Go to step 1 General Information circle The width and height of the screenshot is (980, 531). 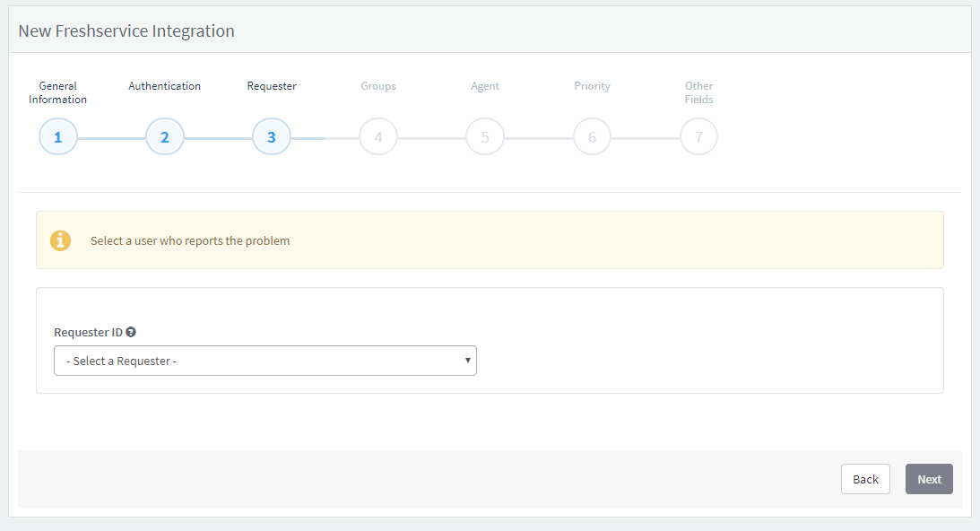[x=58, y=136]
